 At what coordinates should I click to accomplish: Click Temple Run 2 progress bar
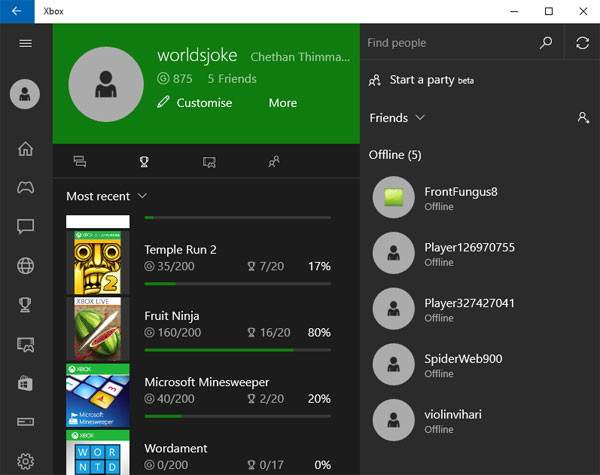238,284
